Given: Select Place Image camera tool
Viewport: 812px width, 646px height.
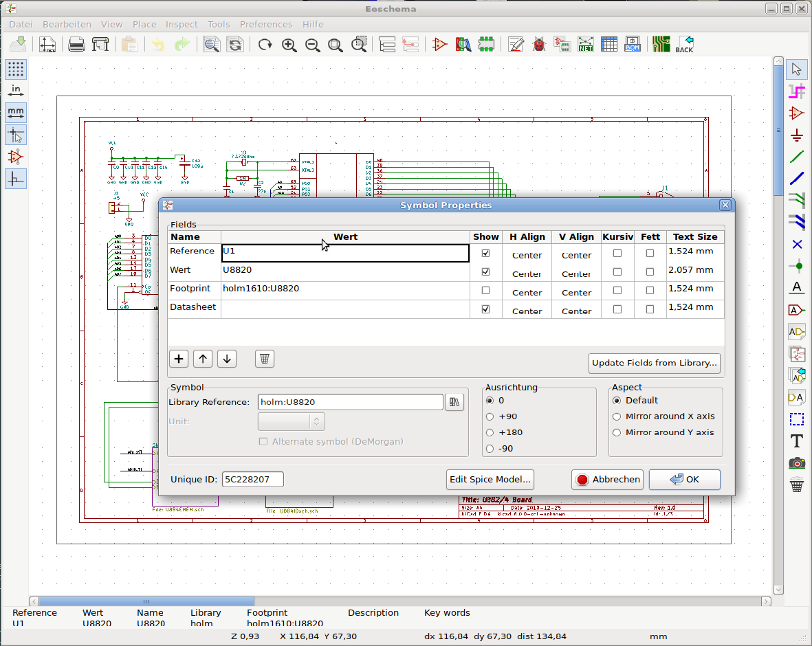Looking at the screenshot, I should tap(796, 463).
